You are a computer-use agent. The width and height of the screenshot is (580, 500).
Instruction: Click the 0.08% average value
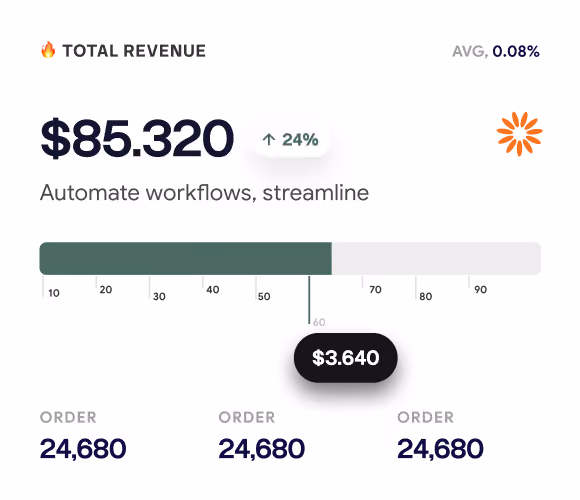tap(516, 51)
